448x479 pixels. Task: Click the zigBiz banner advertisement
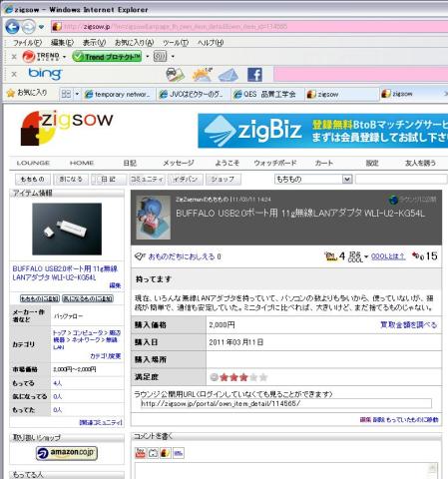point(322,131)
